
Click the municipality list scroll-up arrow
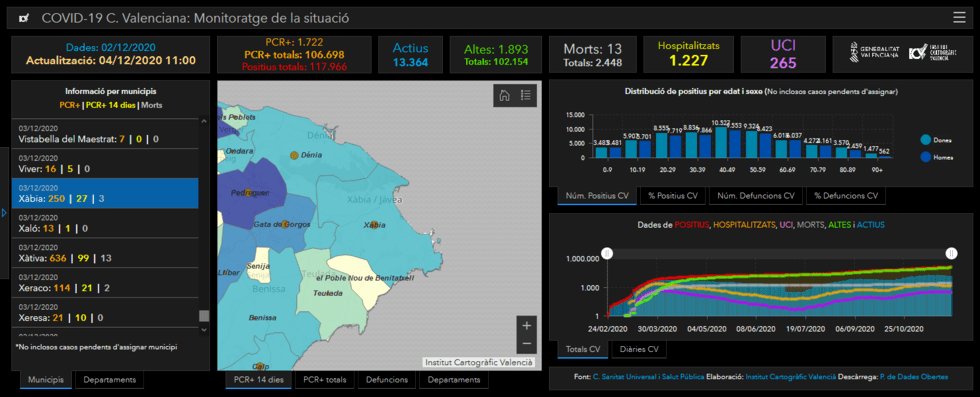[204, 121]
